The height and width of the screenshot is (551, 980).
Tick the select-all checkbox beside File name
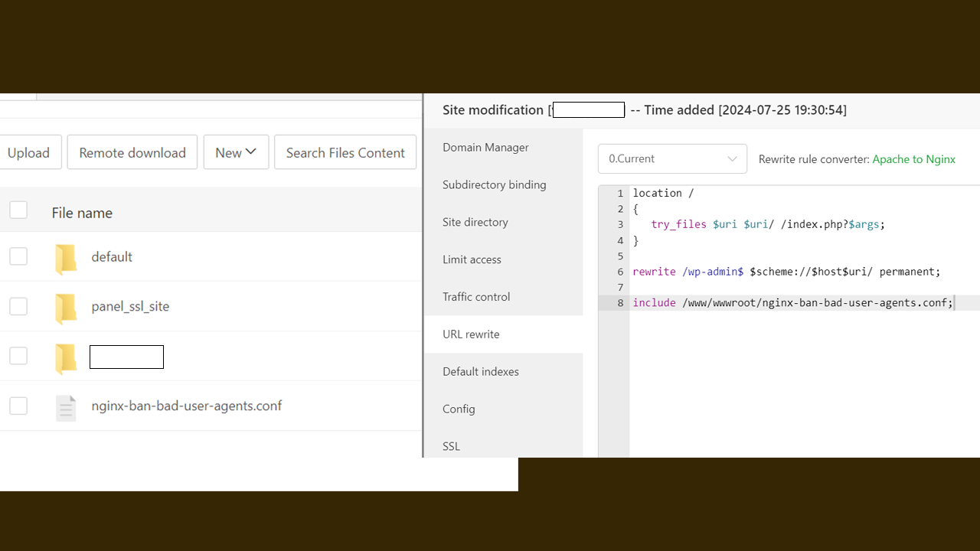click(x=18, y=210)
